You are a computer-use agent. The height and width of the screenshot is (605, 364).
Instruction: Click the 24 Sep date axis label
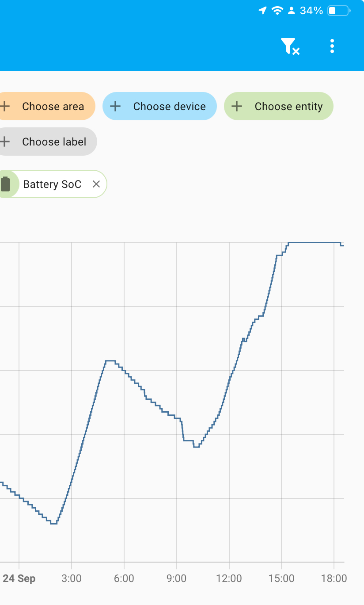19,578
